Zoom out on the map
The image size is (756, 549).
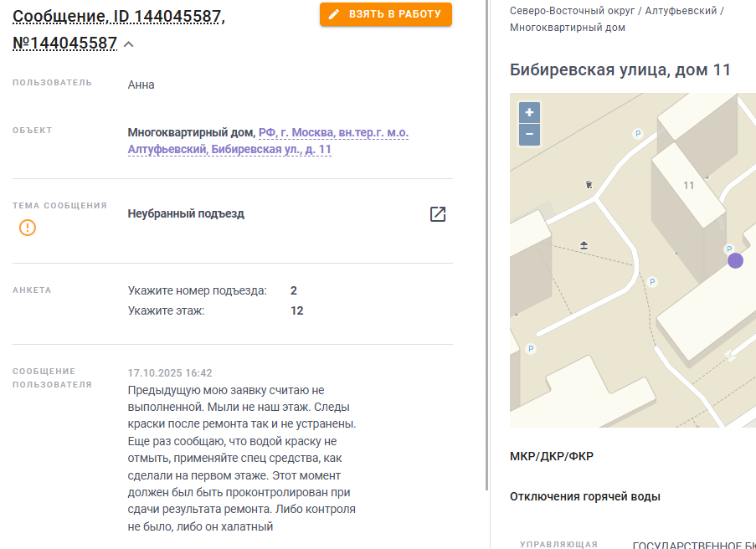point(529,135)
